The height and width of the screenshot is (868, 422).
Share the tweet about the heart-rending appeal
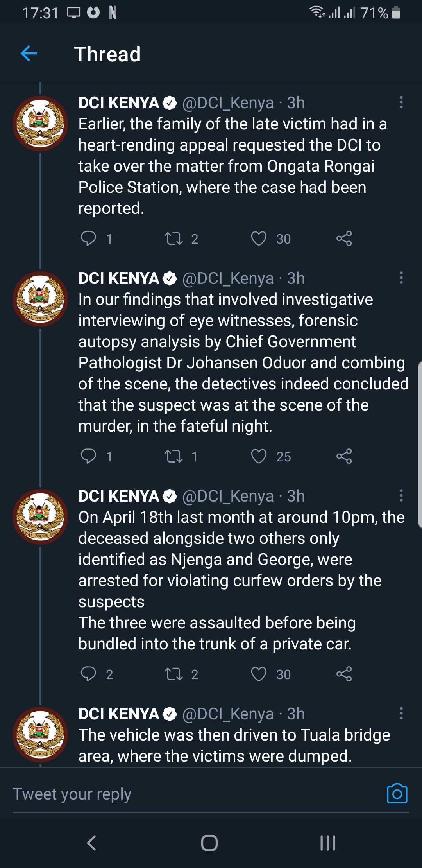(344, 238)
